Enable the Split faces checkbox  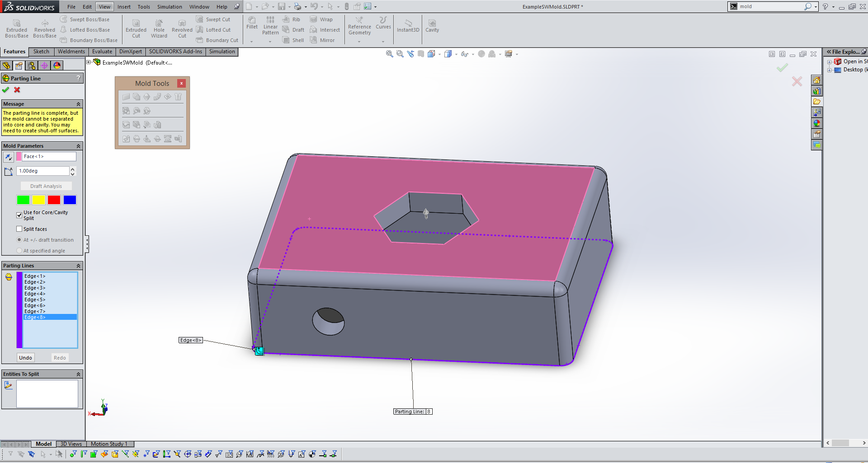point(19,229)
